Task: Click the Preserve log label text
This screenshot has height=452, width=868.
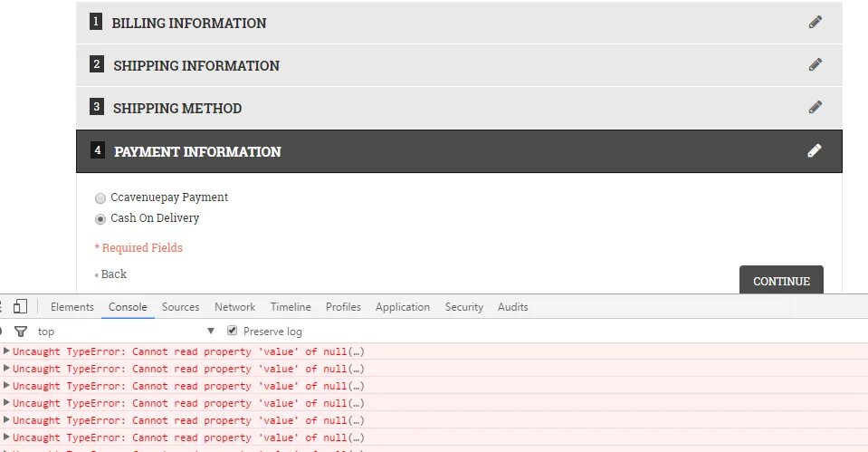Action: click(x=272, y=332)
